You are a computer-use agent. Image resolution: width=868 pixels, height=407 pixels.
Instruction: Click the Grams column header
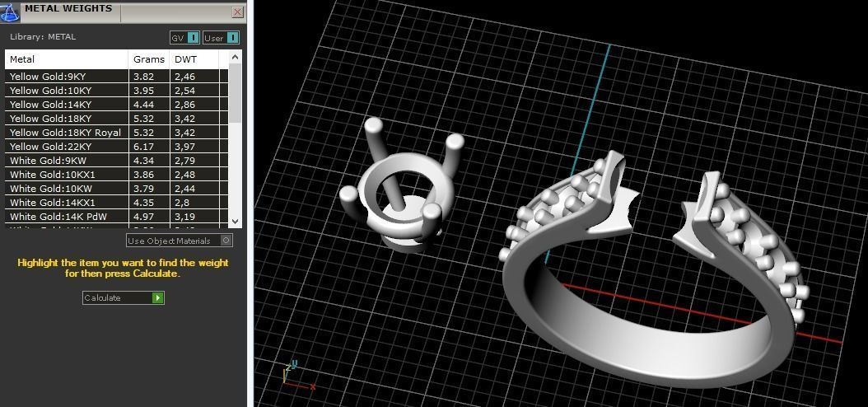(x=149, y=59)
